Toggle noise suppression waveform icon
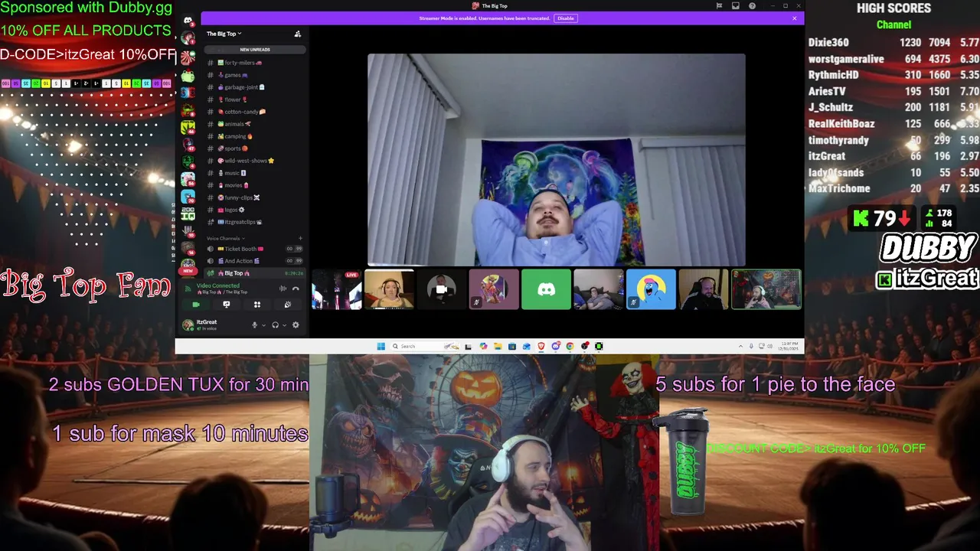 pos(283,289)
